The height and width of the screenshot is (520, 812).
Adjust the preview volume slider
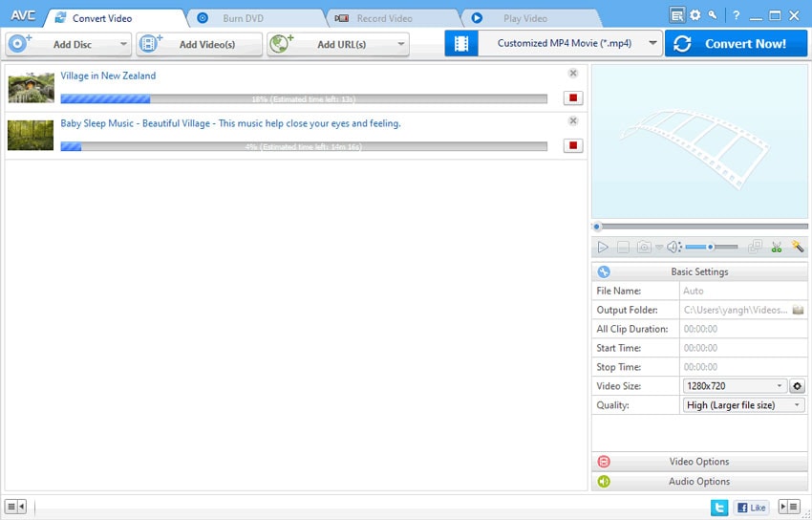[712, 247]
